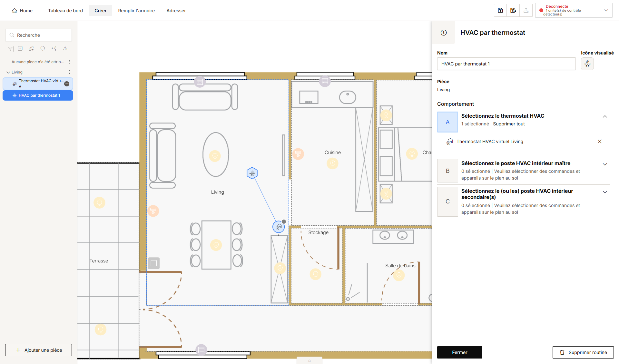Click the Créer tab
Screen dimensions: 619x364
(101, 11)
